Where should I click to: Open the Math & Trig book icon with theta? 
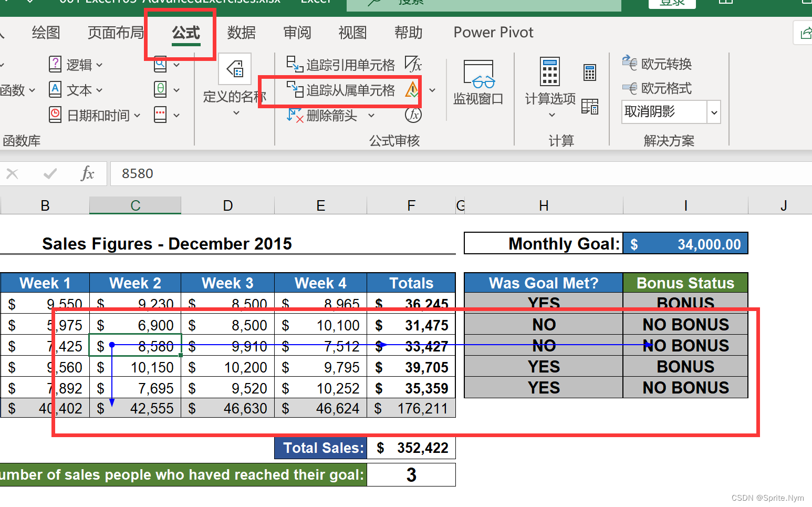[x=160, y=89]
